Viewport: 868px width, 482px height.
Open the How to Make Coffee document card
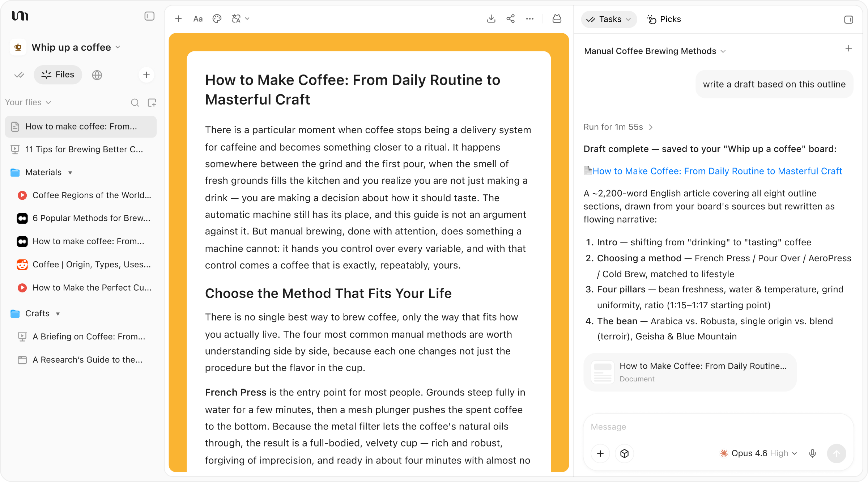pos(690,372)
